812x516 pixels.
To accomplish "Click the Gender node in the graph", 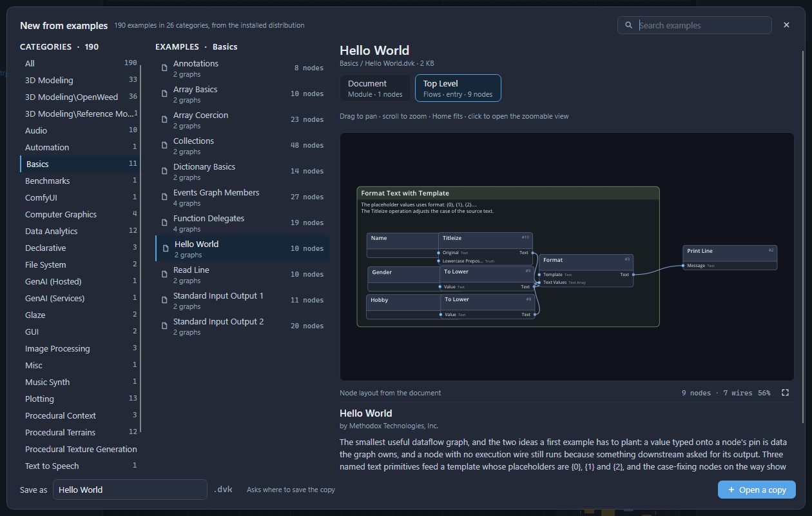I will coord(405,279).
